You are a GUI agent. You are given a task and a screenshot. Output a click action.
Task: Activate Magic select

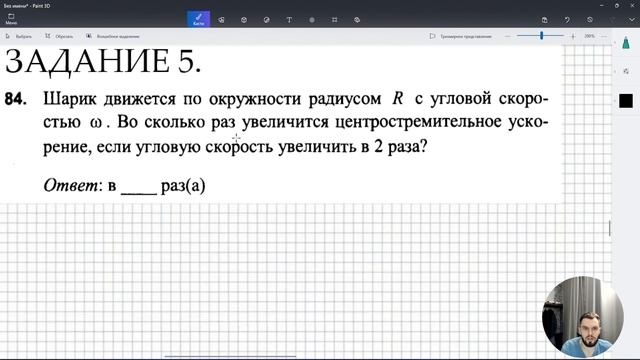coord(113,36)
